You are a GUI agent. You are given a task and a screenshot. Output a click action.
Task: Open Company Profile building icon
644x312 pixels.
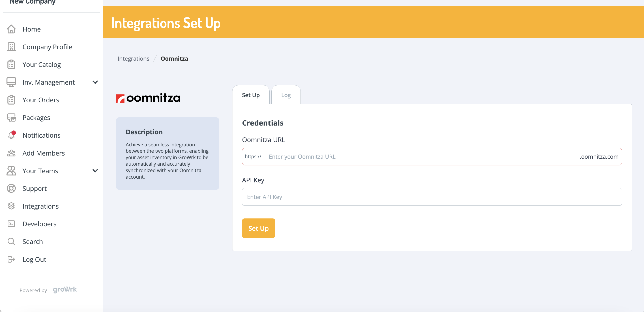(x=11, y=47)
